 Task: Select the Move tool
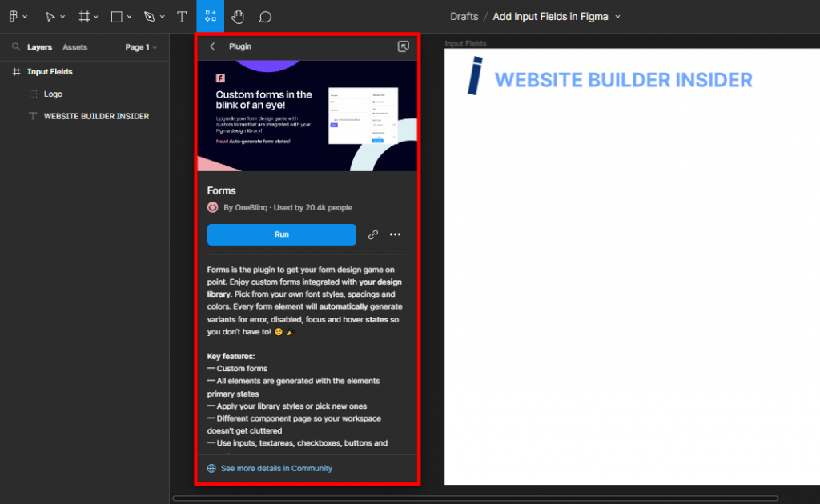[50, 16]
